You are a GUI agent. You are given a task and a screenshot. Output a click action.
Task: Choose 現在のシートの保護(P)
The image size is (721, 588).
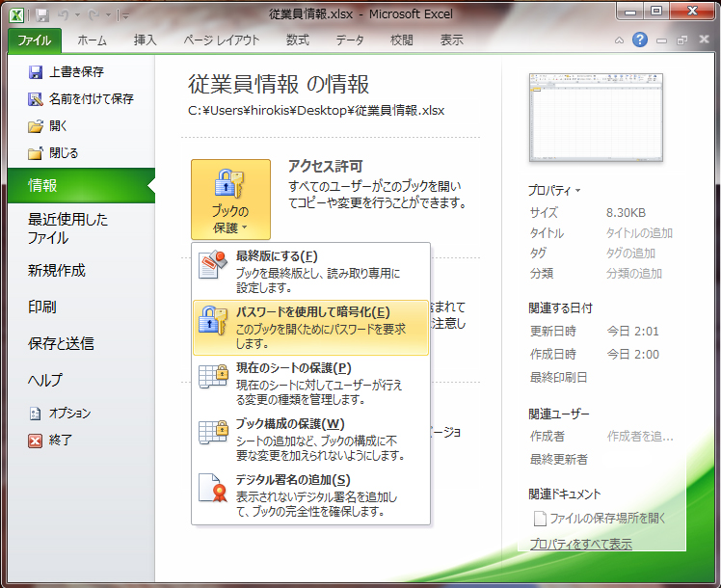[310, 383]
